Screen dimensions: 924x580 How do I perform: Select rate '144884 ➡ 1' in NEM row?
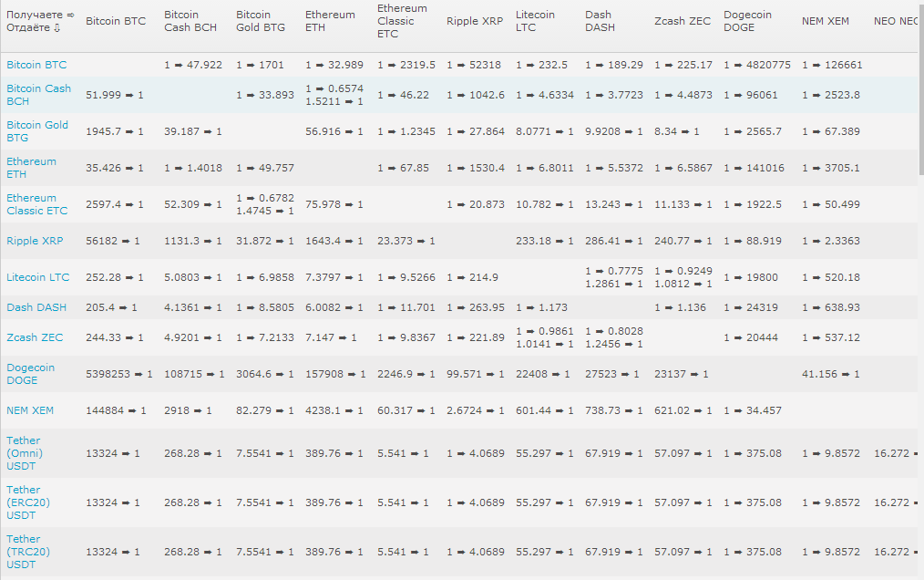pyautogui.click(x=116, y=410)
